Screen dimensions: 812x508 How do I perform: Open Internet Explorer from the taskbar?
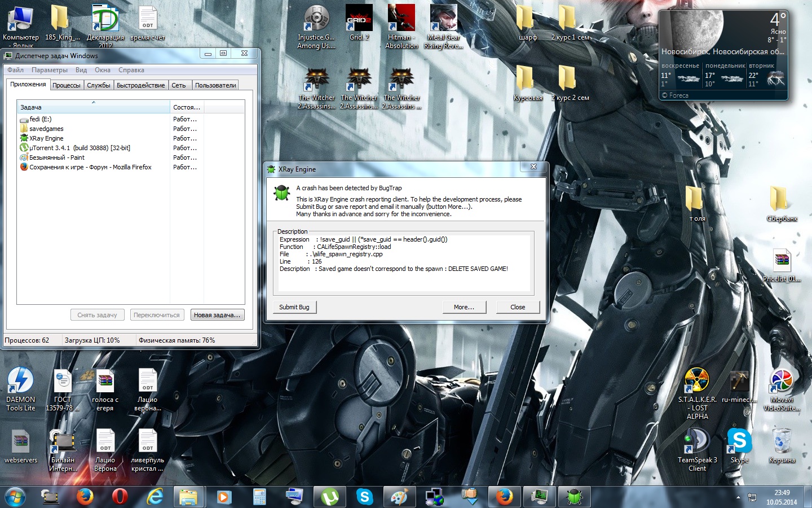click(155, 497)
